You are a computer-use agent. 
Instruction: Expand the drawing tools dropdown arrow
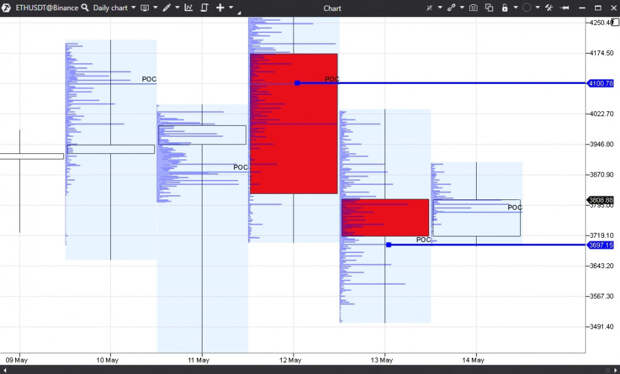point(177,8)
